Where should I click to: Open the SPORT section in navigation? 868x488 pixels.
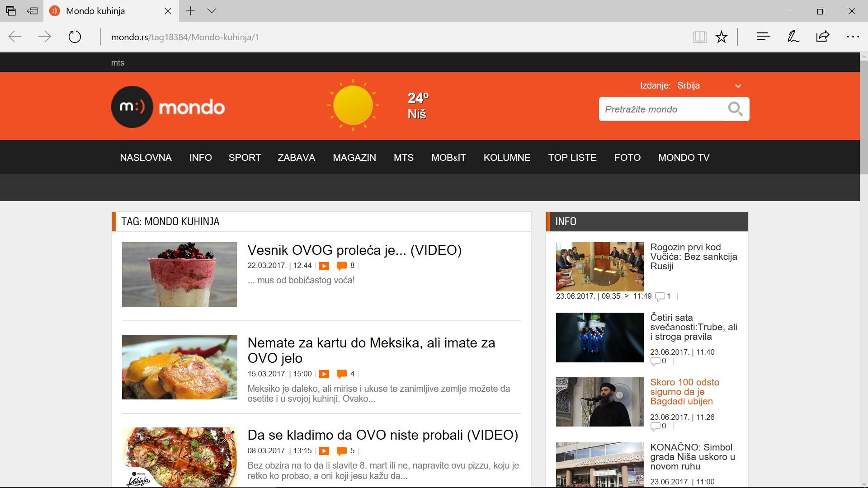coord(245,157)
